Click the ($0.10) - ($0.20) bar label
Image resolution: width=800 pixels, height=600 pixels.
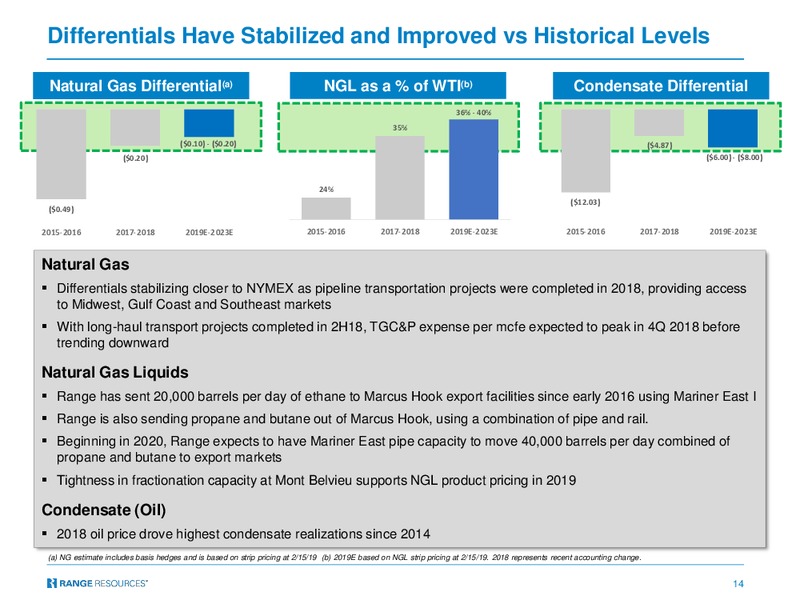click(208, 144)
